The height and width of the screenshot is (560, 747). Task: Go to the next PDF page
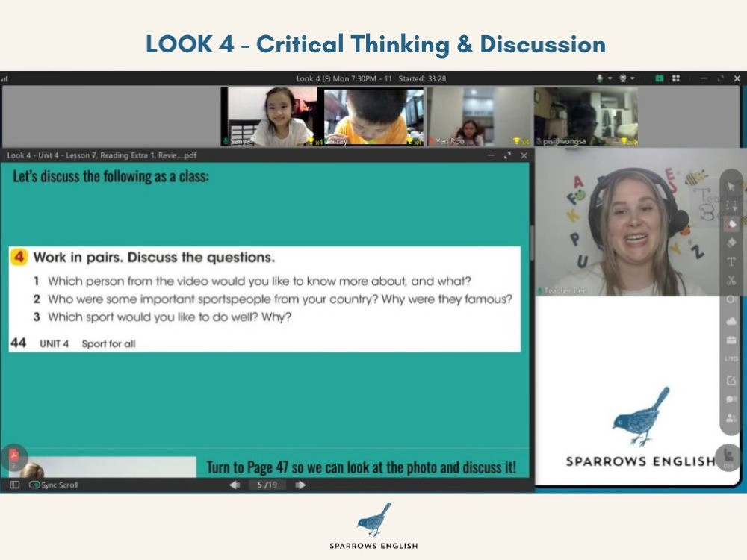300,485
